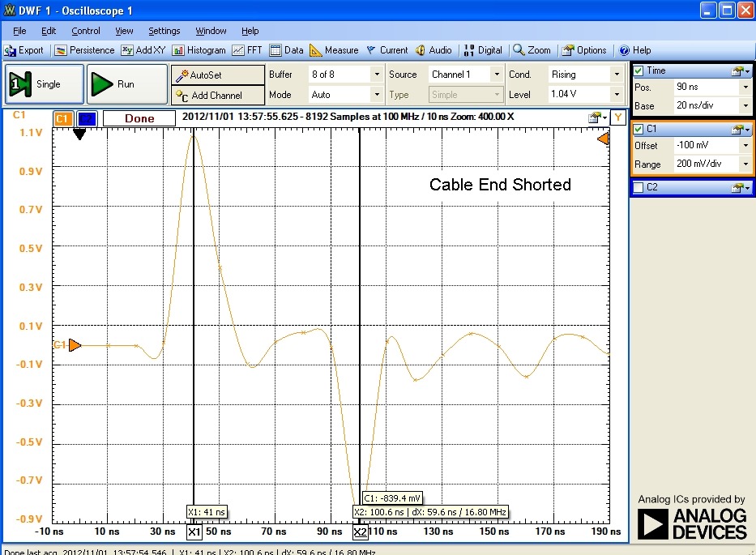This screenshot has width=756, height=555.
Task: Click the Export toolbar icon
Action: point(24,50)
